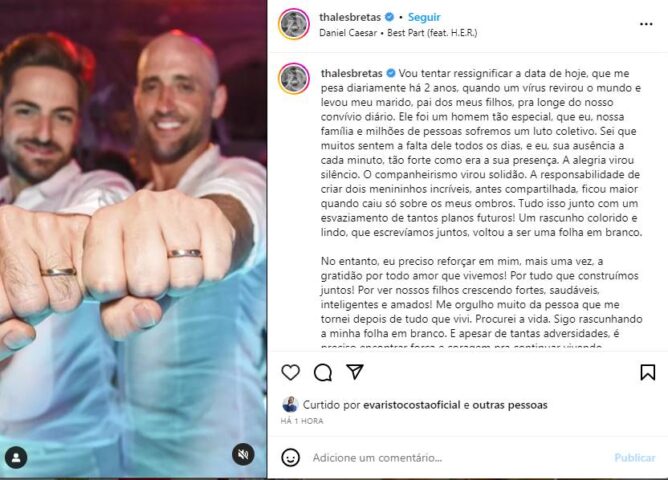Save post with bookmark icon
This screenshot has height=480, width=668.
[x=648, y=372]
